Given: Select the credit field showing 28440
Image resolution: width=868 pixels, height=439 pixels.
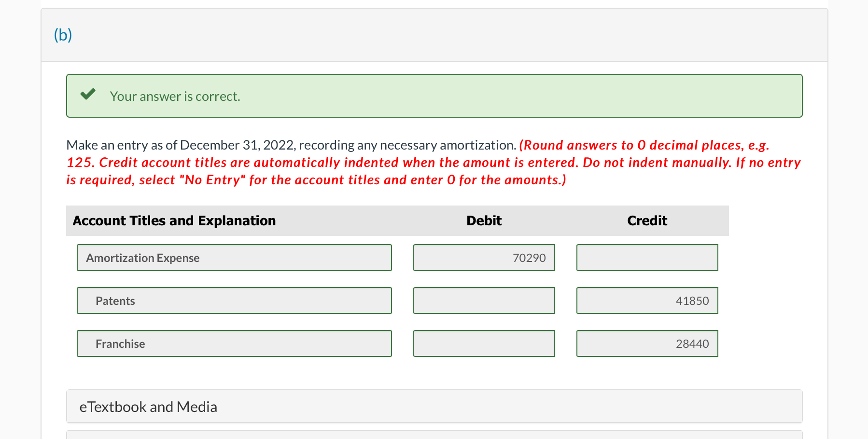Looking at the screenshot, I should [x=647, y=343].
